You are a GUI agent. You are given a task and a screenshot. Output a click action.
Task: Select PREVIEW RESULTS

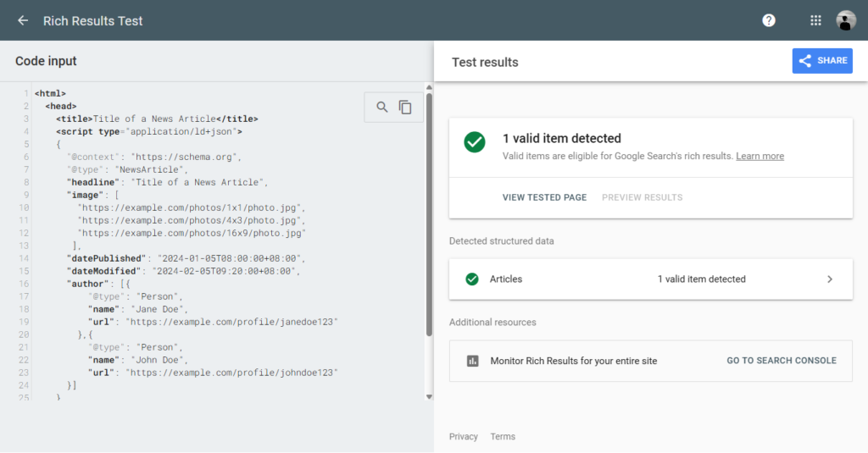[x=643, y=197]
